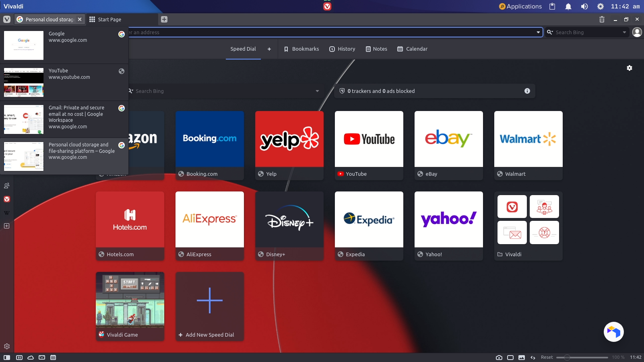Open Calendar from status bar
Viewport: 644px width, 362px height.
point(53,358)
